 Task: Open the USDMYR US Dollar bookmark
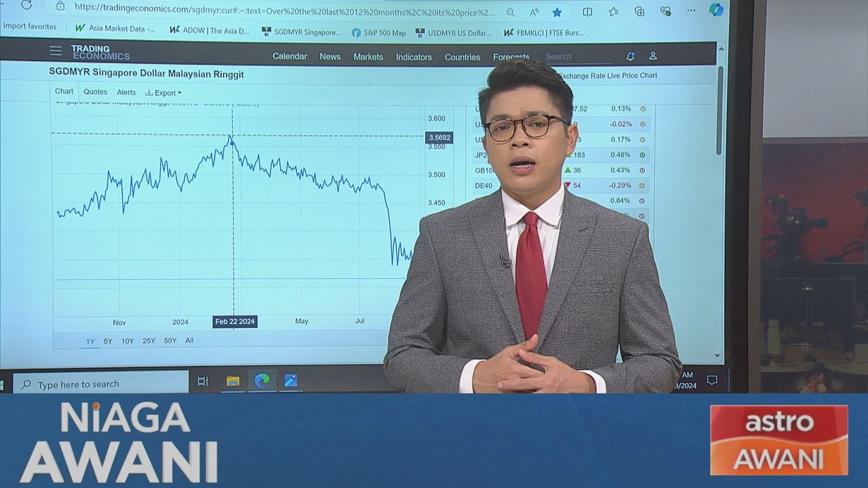[453, 33]
